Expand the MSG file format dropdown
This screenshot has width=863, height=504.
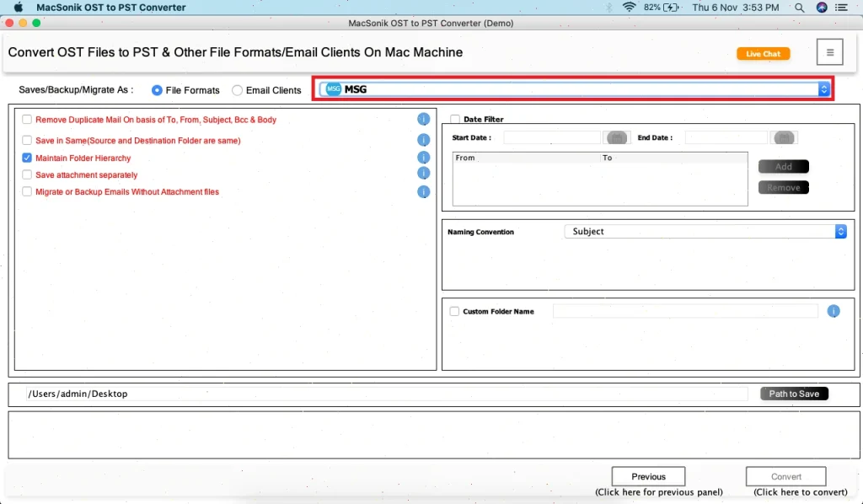823,89
